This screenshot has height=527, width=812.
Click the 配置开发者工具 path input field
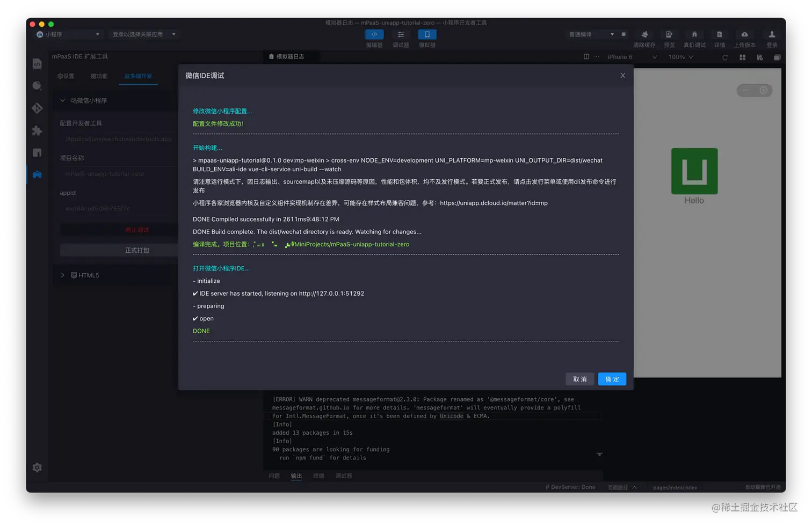coord(119,139)
